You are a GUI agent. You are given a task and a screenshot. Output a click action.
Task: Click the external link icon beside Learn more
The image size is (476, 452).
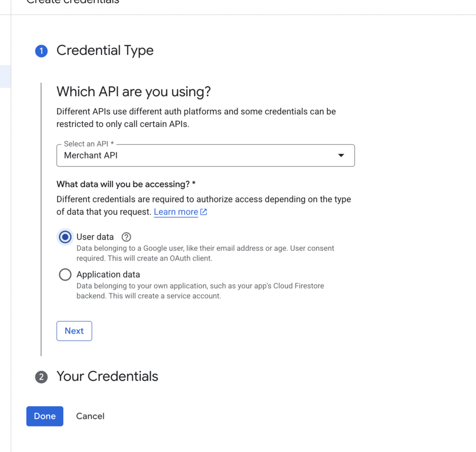click(203, 212)
